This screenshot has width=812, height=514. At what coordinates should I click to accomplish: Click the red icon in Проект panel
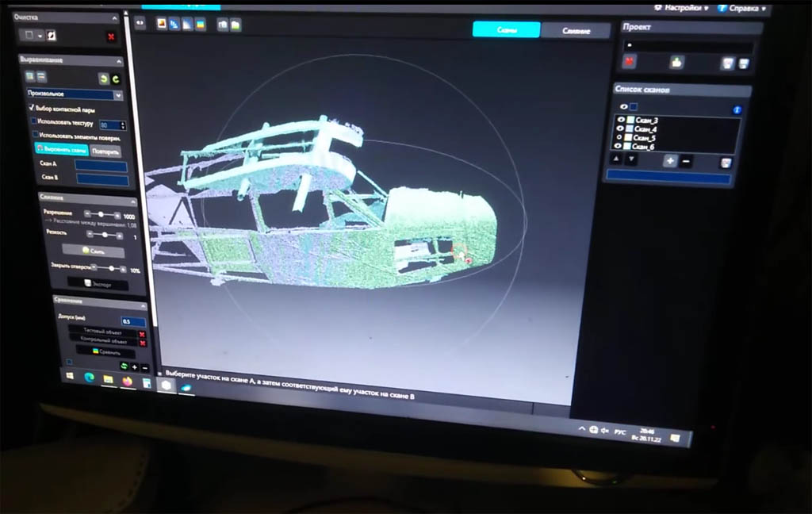click(629, 62)
